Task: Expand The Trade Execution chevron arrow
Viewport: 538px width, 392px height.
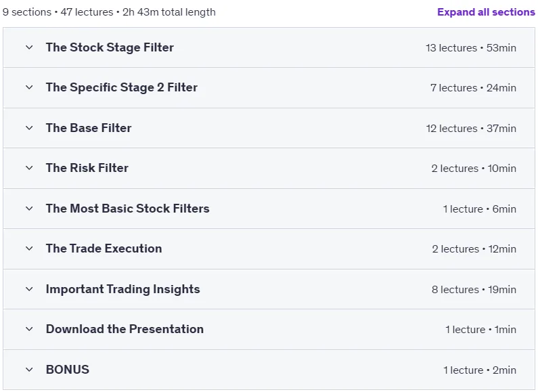Action: 29,248
